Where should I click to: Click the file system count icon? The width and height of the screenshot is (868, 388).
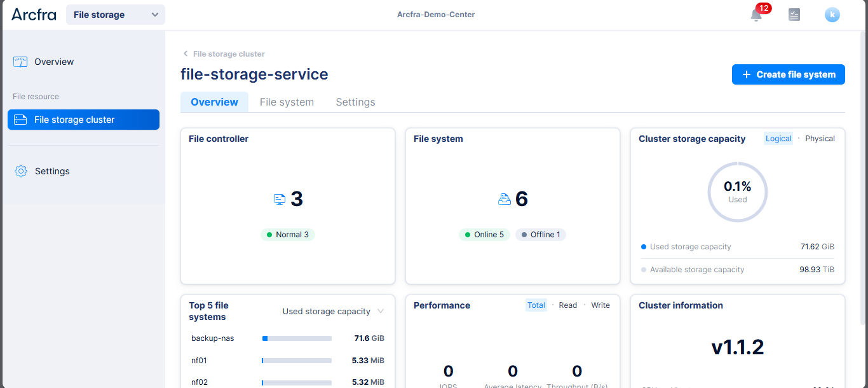coord(505,199)
